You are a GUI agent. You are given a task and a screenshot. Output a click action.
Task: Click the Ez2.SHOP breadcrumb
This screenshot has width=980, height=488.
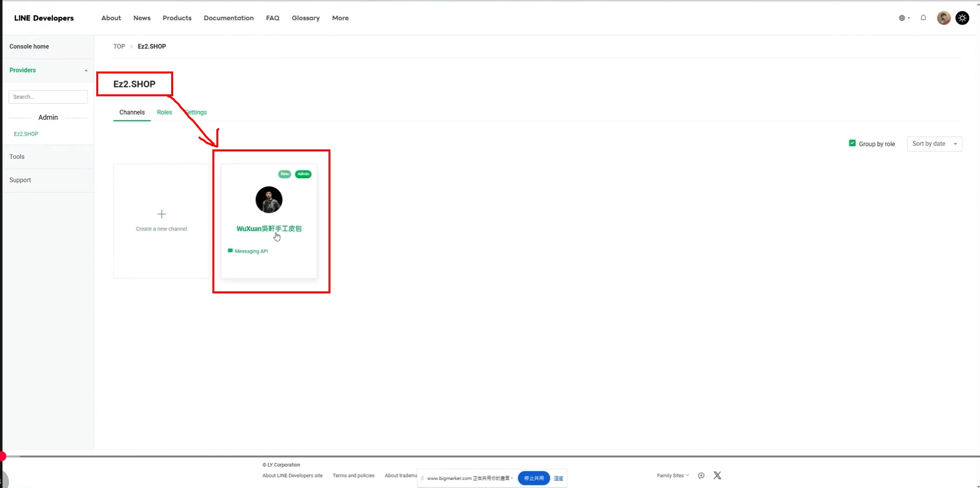152,46
